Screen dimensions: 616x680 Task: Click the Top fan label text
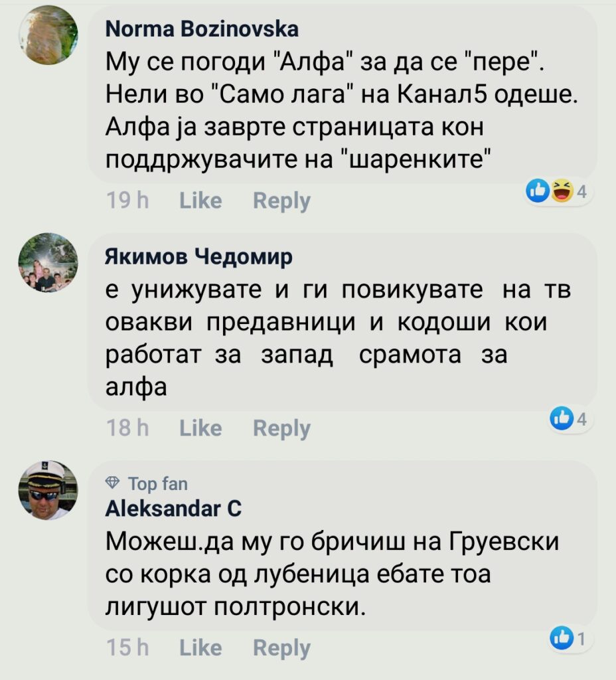157,483
